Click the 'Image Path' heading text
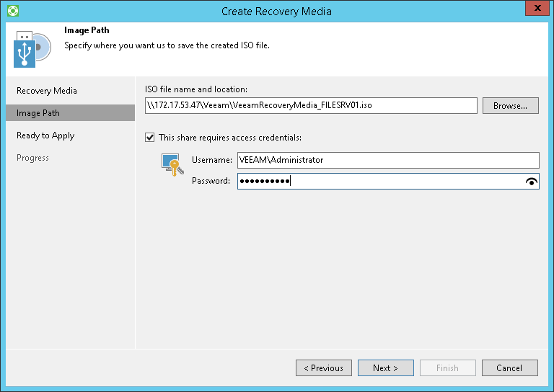This screenshot has width=554, height=392. [87, 31]
